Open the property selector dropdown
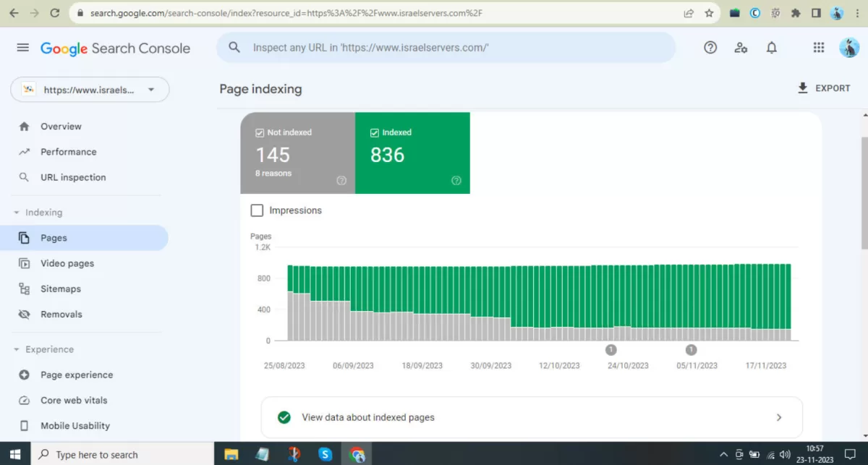 tap(90, 90)
